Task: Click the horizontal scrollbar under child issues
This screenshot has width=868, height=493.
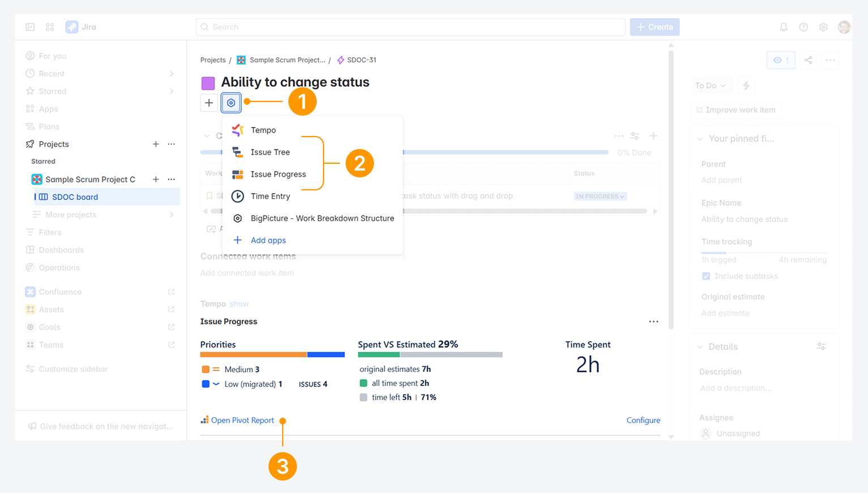Action: (429, 211)
